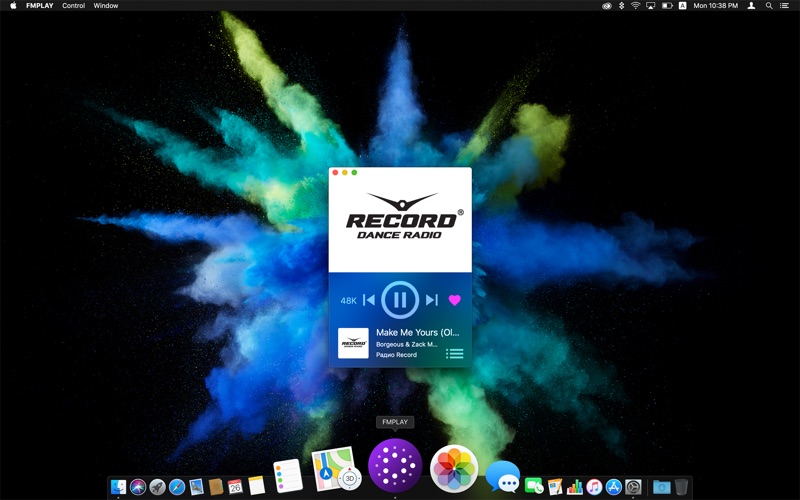Minimize the FMPLAY player window
This screenshot has width=800, height=500.
click(345, 172)
